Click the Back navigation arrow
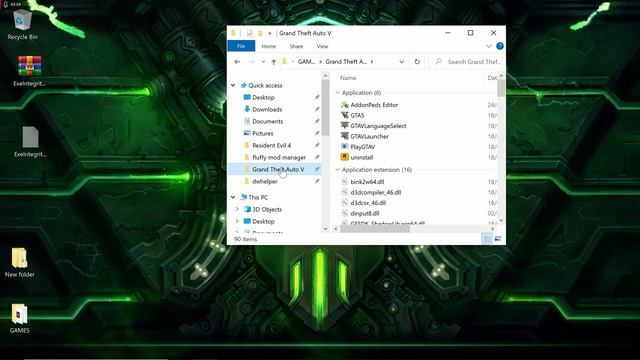Viewport: 640px width, 360px height. (237, 62)
